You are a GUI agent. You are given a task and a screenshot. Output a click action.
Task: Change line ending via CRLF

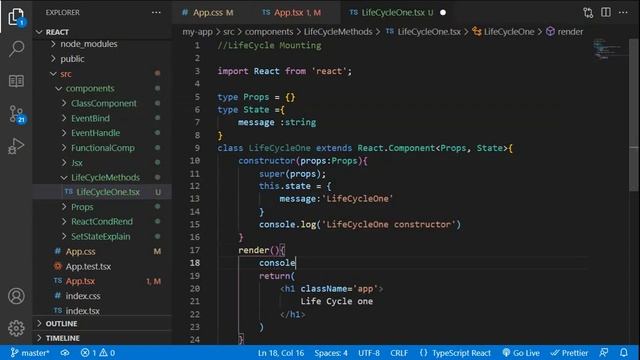coord(399,353)
